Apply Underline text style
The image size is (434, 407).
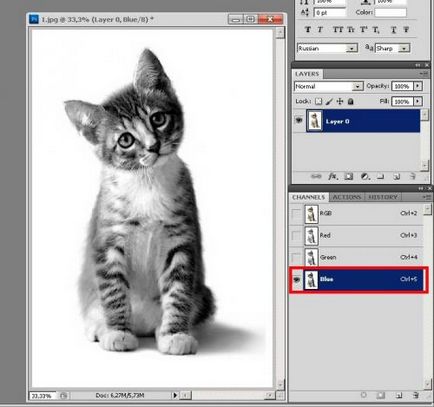click(393, 30)
